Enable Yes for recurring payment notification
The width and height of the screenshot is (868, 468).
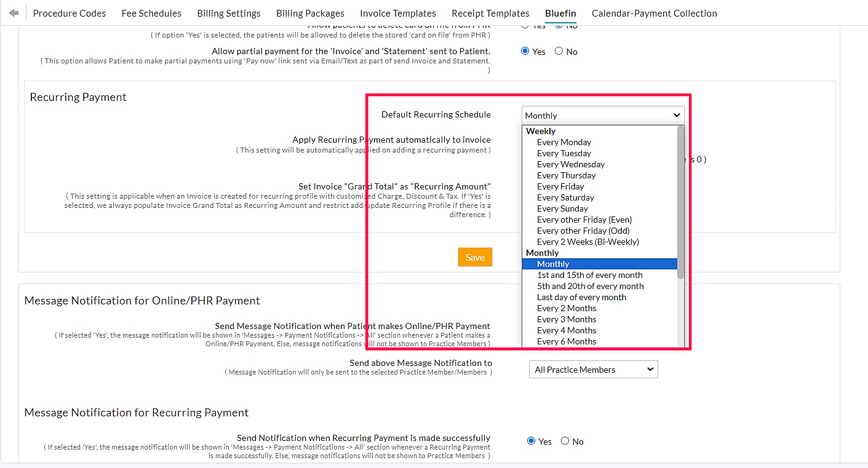coord(530,441)
